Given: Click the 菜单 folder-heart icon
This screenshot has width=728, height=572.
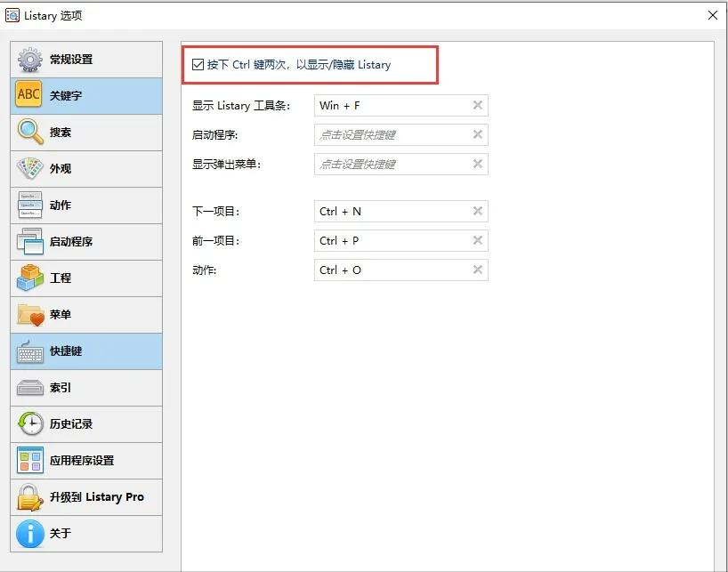Looking at the screenshot, I should pos(28,315).
